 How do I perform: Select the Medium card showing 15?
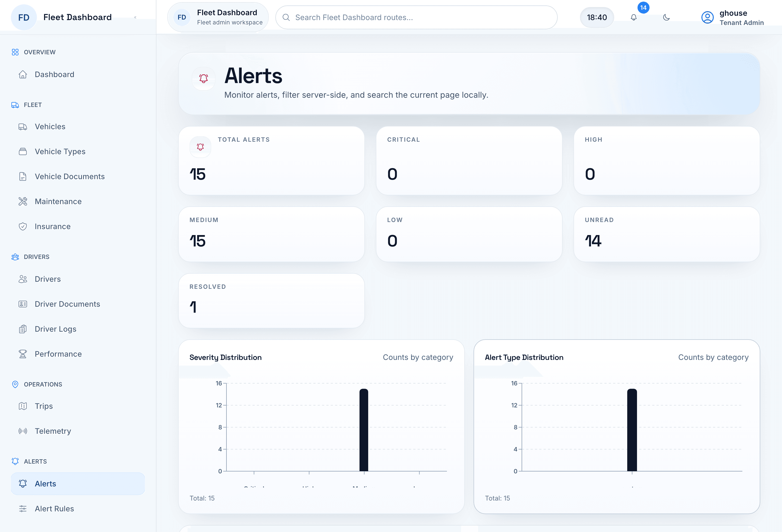coord(271,234)
